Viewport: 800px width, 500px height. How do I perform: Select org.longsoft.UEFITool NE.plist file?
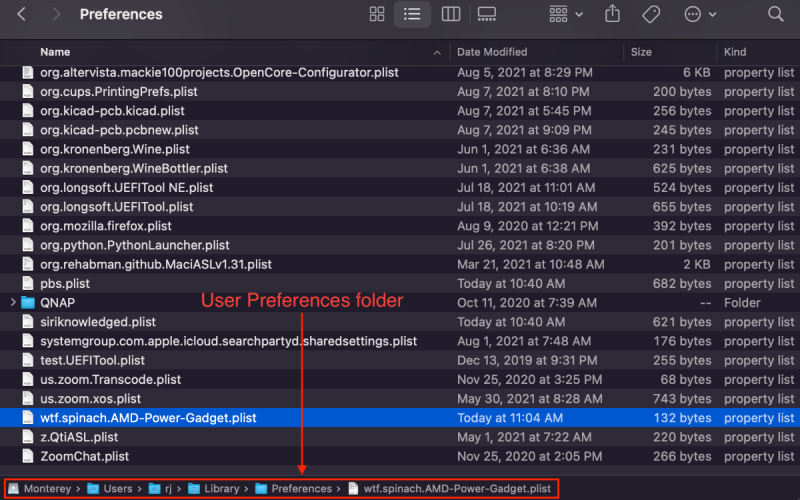(x=127, y=188)
